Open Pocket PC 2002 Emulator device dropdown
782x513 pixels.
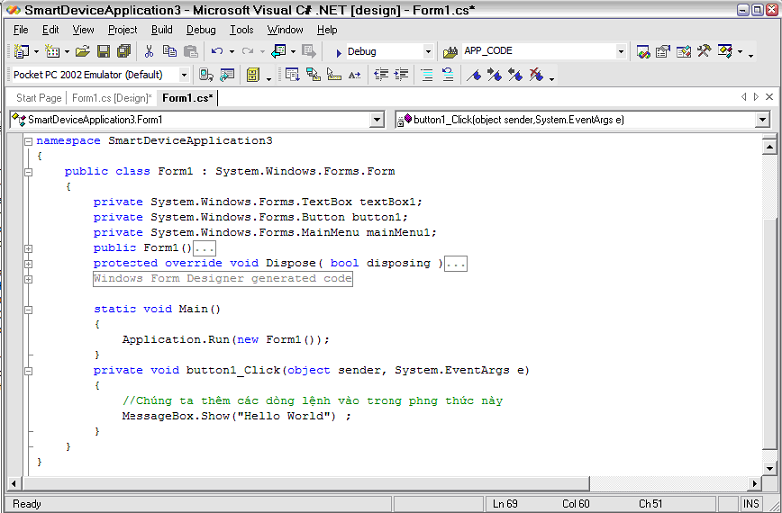pos(184,75)
